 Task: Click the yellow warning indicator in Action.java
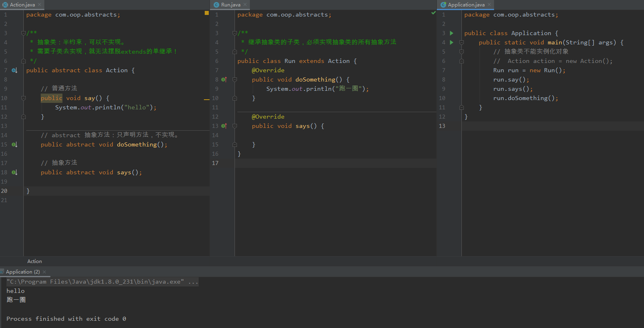click(x=207, y=13)
